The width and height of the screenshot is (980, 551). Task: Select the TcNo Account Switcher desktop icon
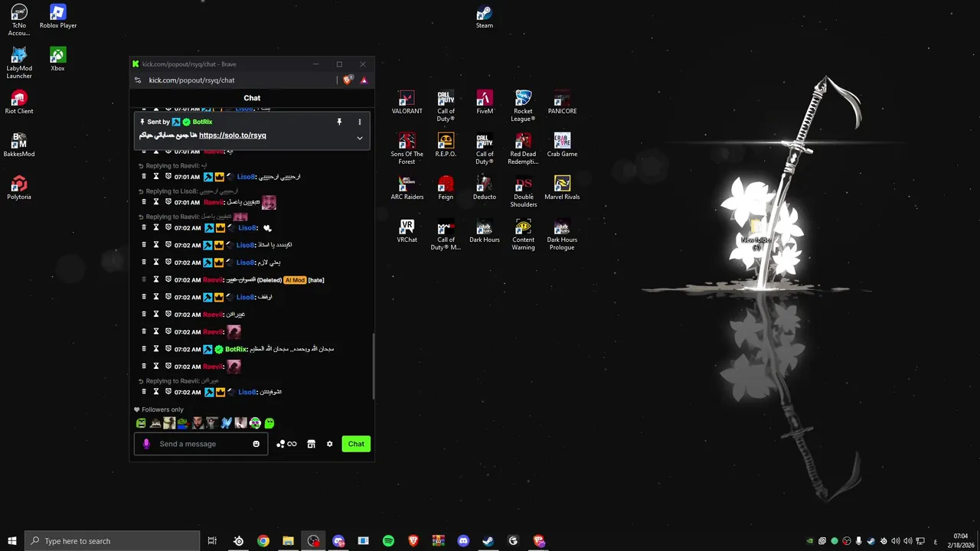coord(19,21)
